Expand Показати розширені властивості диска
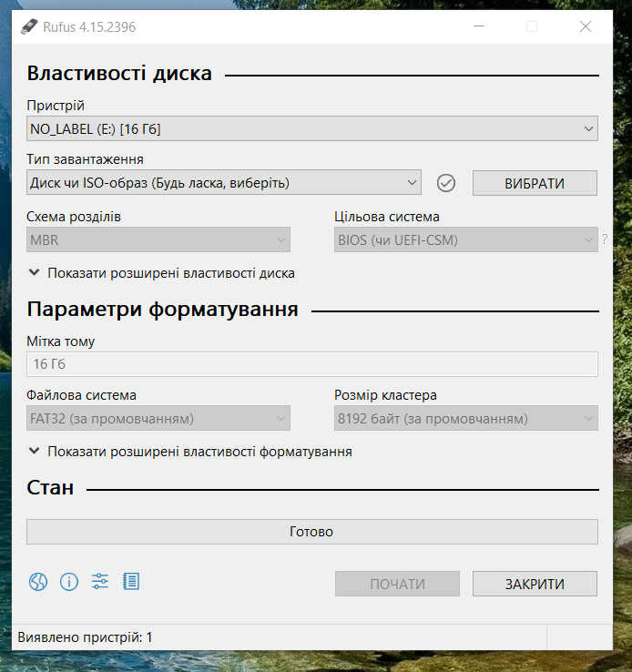Image resolution: width=632 pixels, height=672 pixels. coord(161,273)
